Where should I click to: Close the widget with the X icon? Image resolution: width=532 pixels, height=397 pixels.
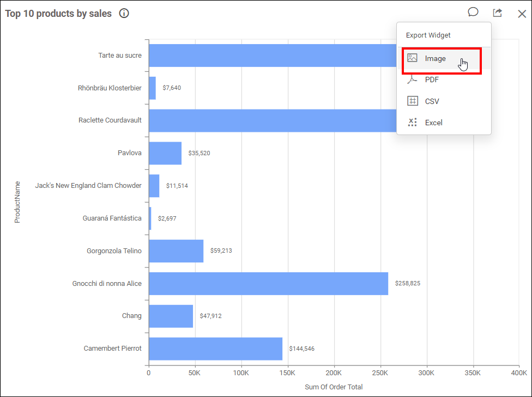coord(522,14)
